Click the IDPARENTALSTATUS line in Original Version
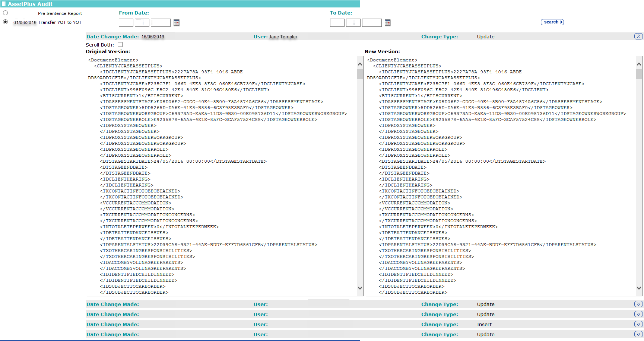This screenshot has height=341, width=644. 209,245
